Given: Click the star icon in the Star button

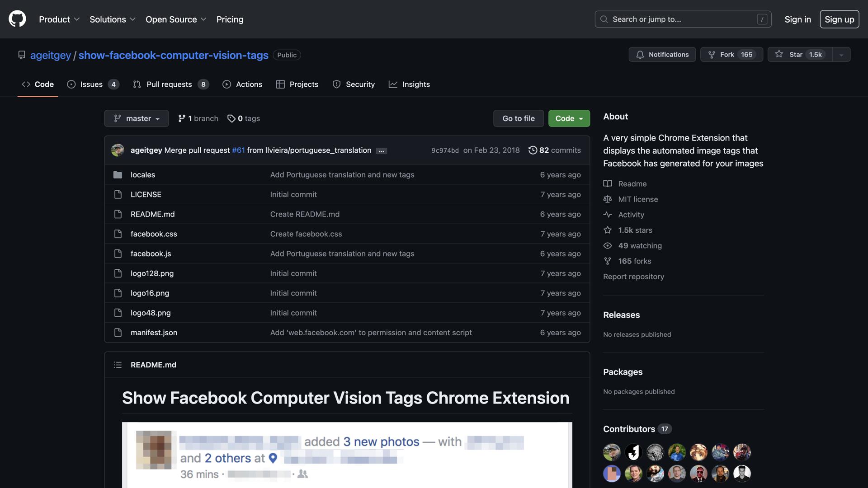Looking at the screenshot, I should (779, 54).
